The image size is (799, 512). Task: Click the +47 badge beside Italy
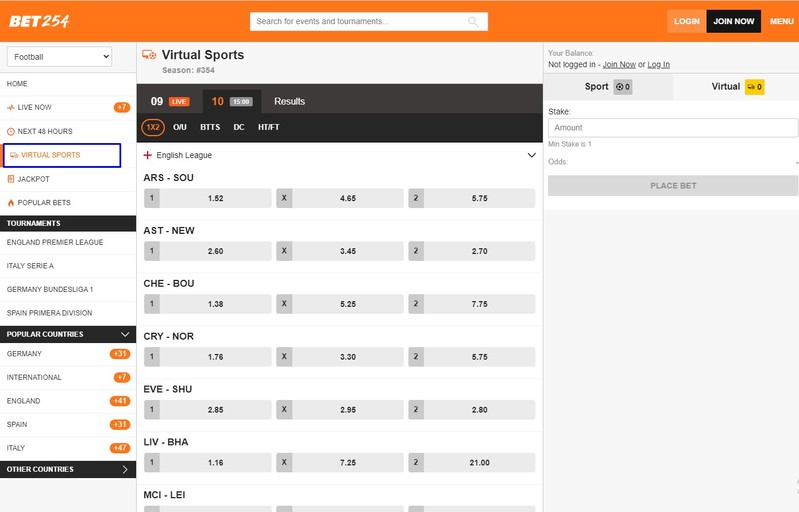[x=120, y=448]
